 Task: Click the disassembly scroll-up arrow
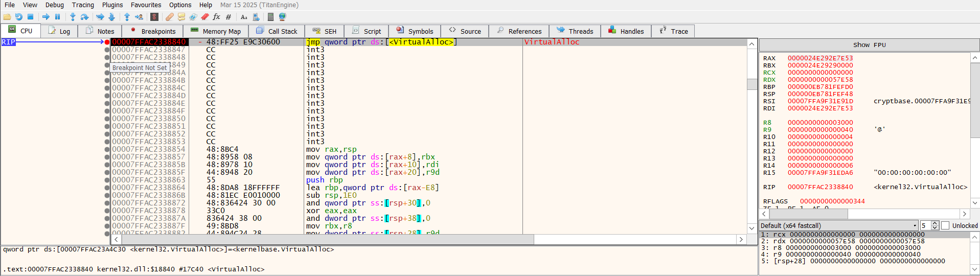pyautogui.click(x=751, y=44)
